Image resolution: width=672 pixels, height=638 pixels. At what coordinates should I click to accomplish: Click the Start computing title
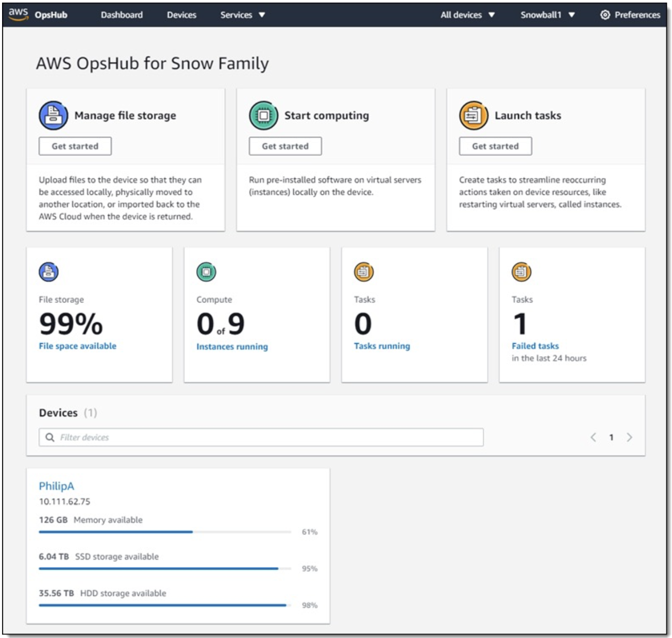327,115
